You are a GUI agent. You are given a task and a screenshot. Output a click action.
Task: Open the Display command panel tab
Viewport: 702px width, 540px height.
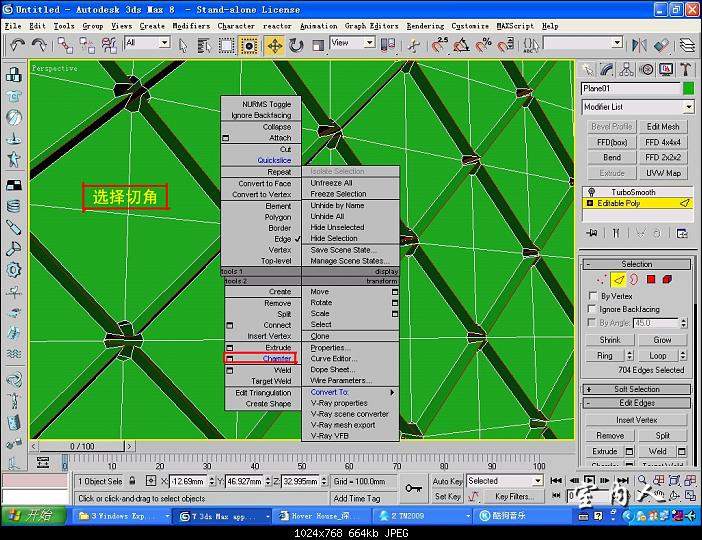click(666, 69)
